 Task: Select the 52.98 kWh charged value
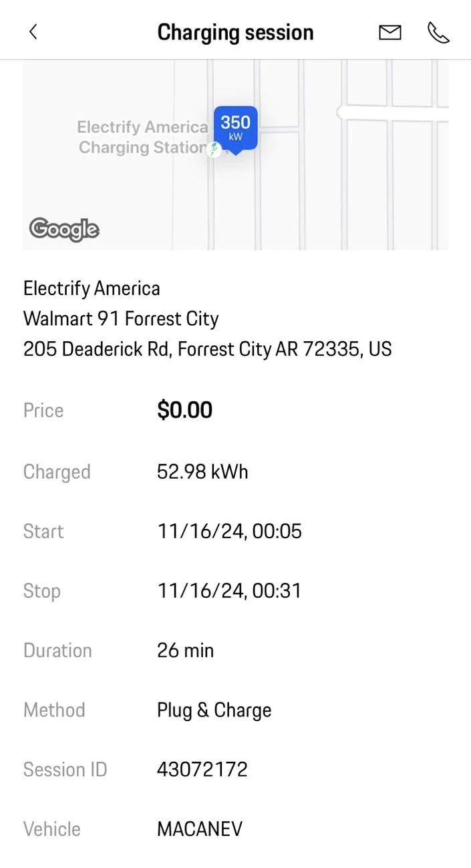(x=202, y=471)
